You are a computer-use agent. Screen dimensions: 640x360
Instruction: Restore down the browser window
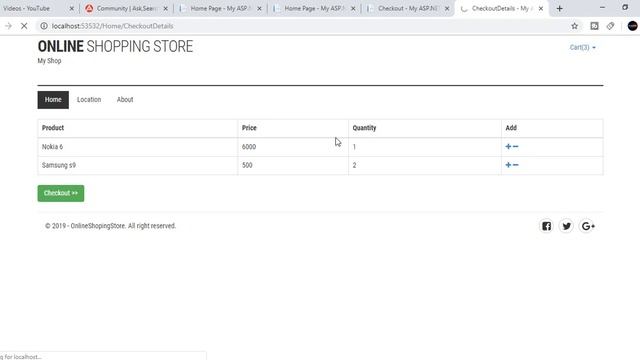(x=625, y=7)
